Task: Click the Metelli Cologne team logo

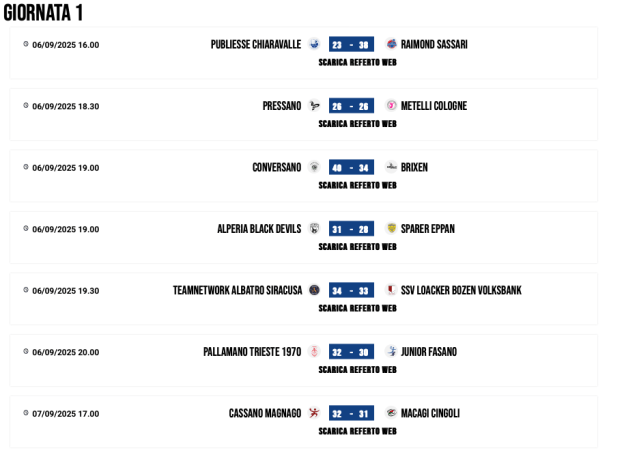Action: 391,106
